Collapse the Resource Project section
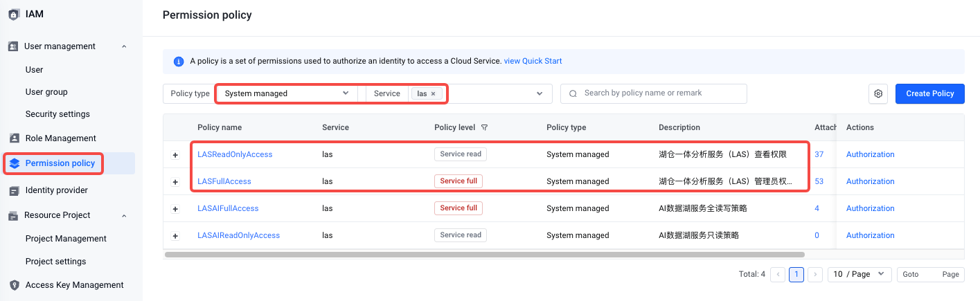 point(124,215)
